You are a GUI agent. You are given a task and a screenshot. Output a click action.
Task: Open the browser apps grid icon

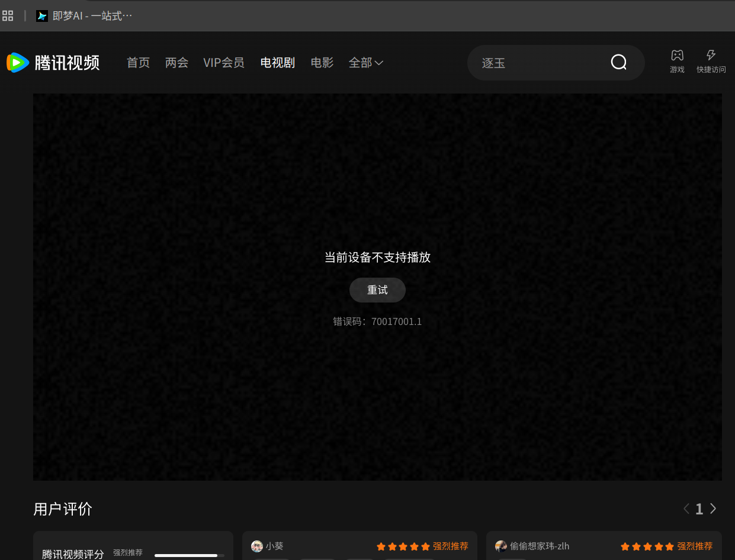(x=8, y=15)
